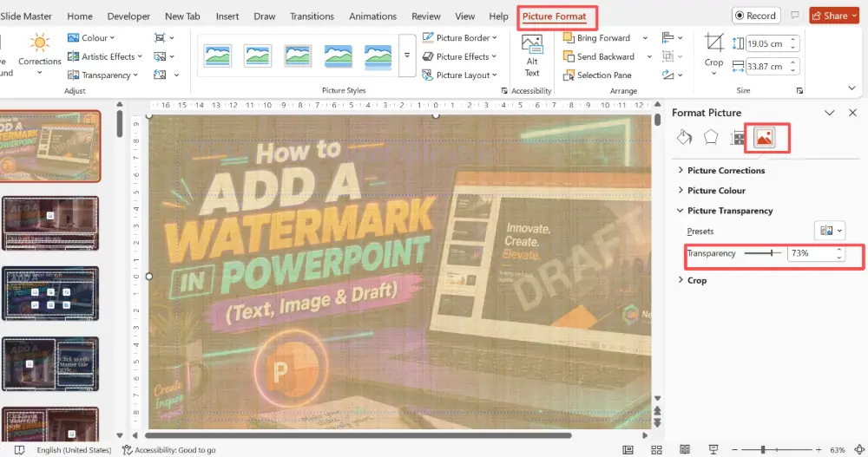This screenshot has width=868, height=457.
Task: Click the Alt Text button
Action: click(532, 55)
